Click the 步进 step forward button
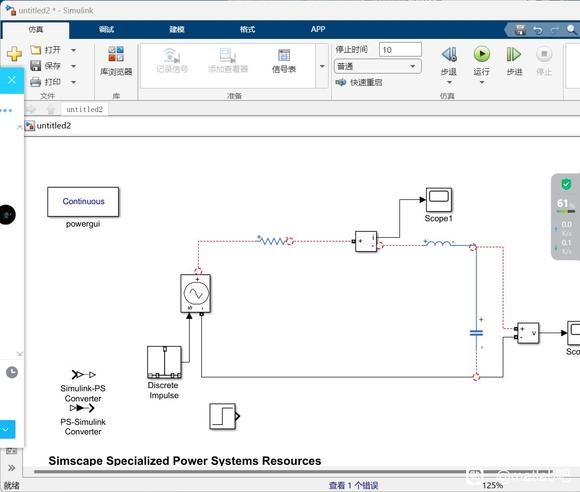Image resolution: width=580 pixels, height=492 pixels. tap(514, 61)
